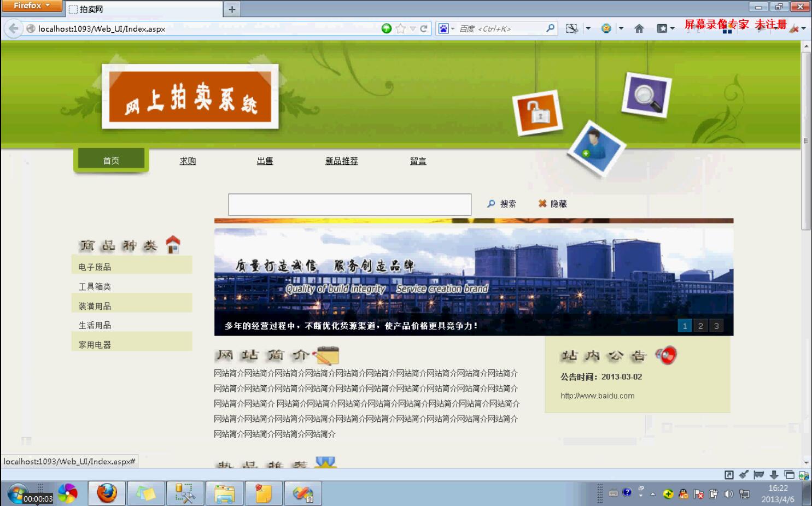Click the 隐藏 hide button

point(552,203)
